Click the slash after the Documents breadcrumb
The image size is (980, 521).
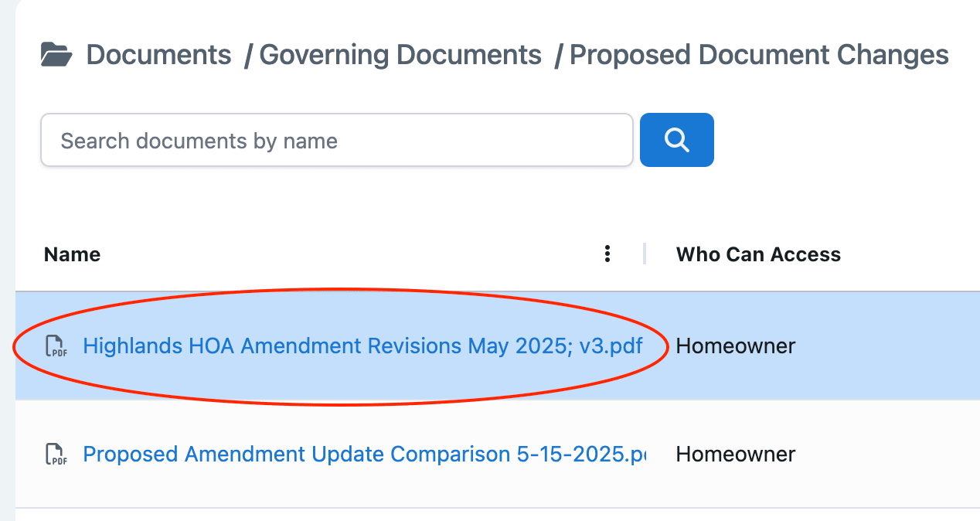pyautogui.click(x=247, y=55)
